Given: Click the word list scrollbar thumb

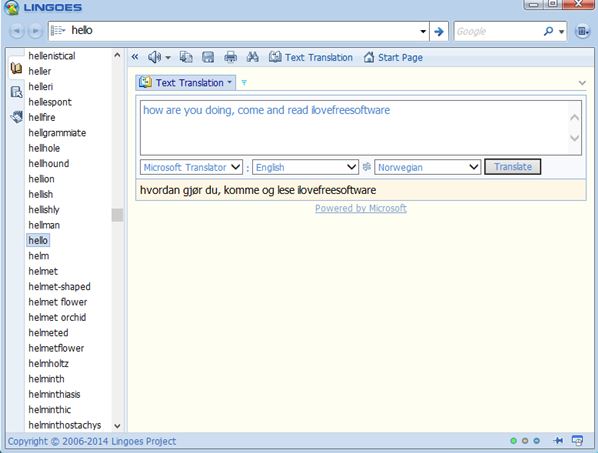Looking at the screenshot, I should click(117, 215).
